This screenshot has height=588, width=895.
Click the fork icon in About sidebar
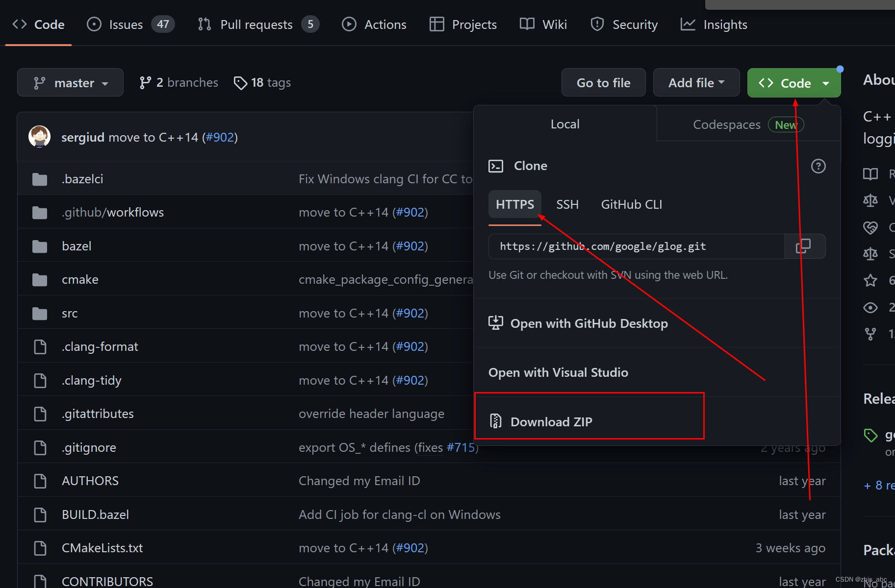tap(870, 334)
